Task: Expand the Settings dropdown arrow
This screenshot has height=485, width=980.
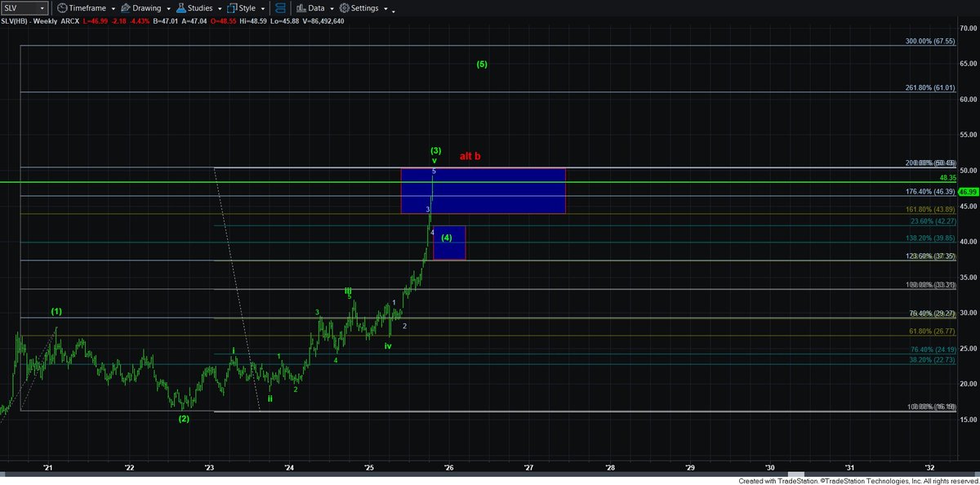Action: [x=385, y=8]
